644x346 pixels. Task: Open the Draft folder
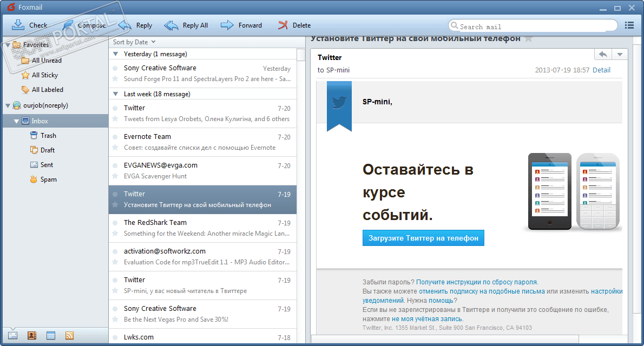click(x=42, y=150)
